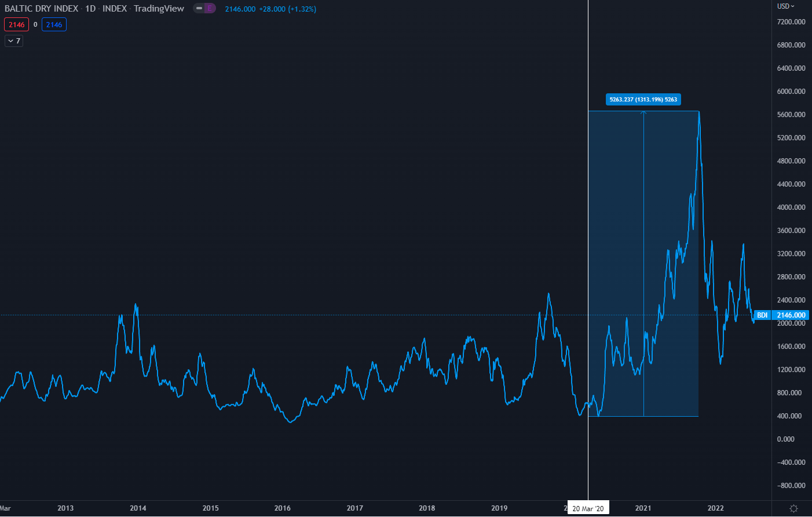Click the 2146.000 current price axis tag

pos(791,315)
